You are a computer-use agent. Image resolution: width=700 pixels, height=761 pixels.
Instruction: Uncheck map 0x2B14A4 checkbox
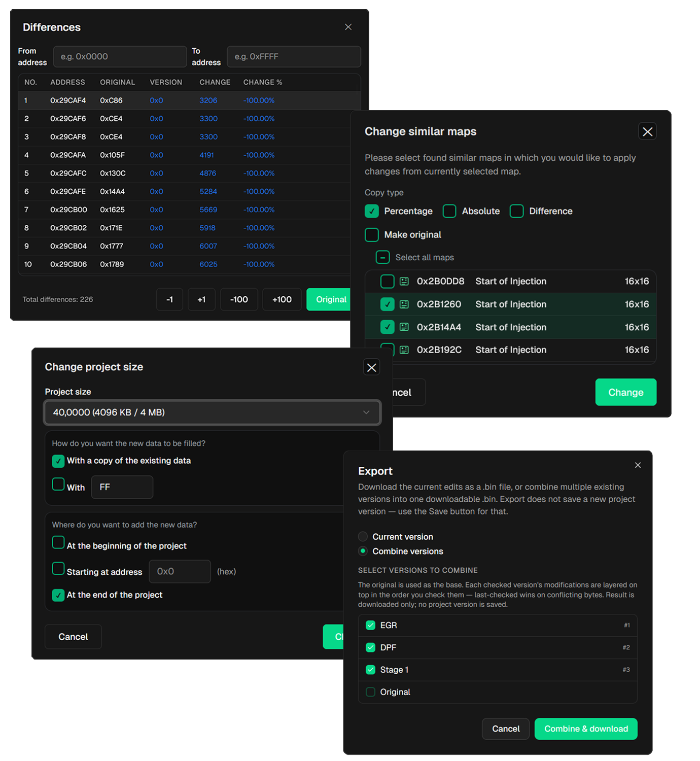(388, 327)
